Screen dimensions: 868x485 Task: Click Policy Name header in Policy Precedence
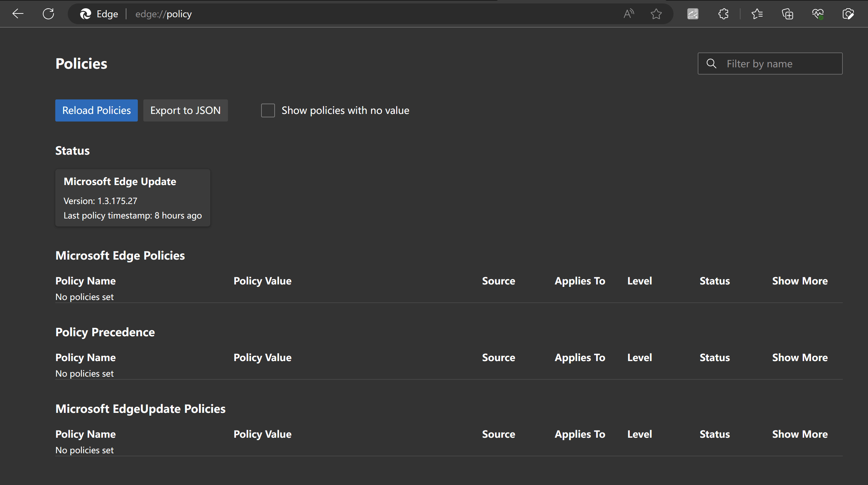86,358
